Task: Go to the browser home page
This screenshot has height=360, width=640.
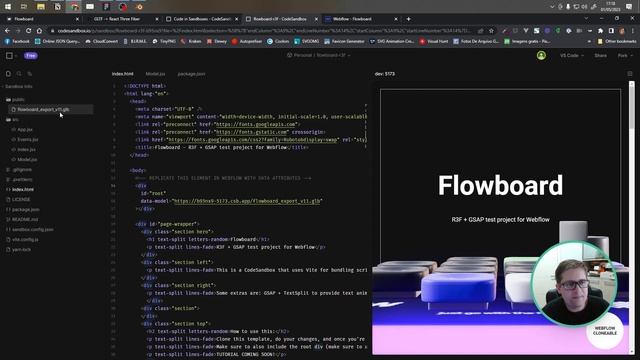Action: click(x=39, y=31)
